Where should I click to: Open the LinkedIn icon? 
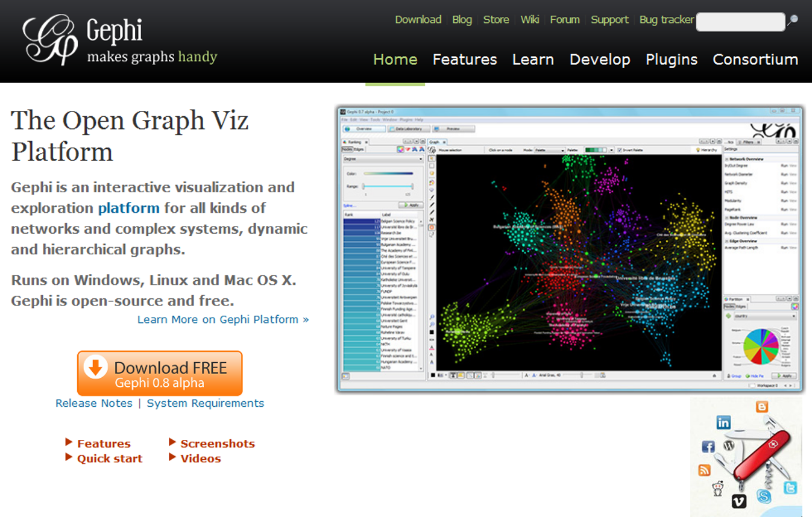pos(723,422)
